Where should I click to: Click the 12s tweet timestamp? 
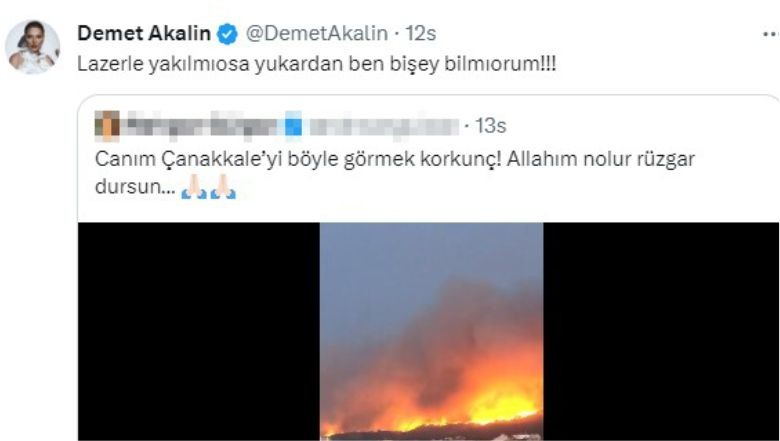[x=421, y=34]
